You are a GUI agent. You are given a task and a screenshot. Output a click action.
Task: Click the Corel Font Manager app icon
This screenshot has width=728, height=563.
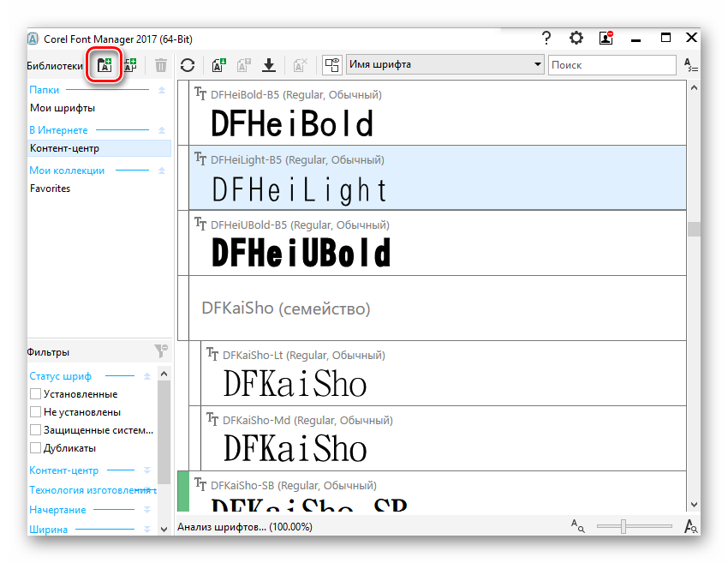pos(33,39)
